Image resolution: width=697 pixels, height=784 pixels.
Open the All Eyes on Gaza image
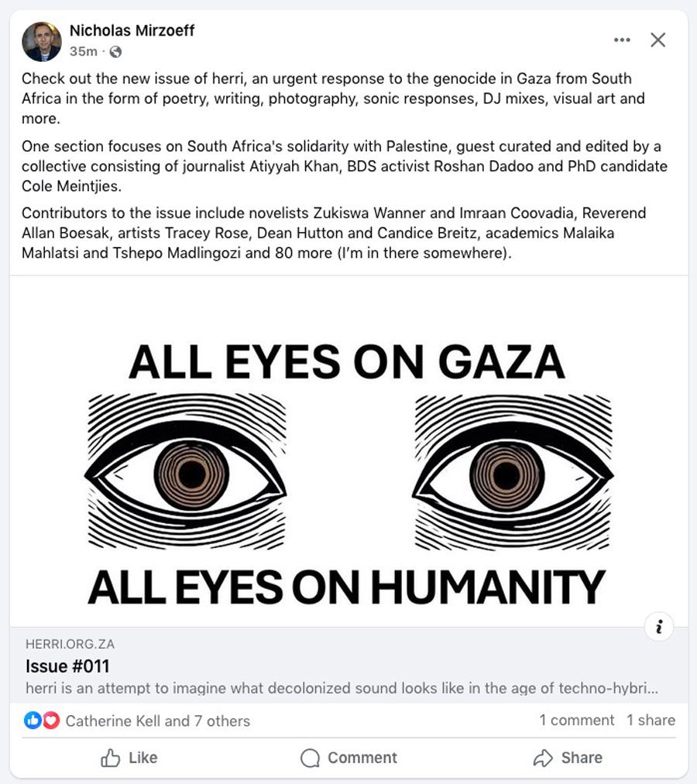tap(348, 451)
